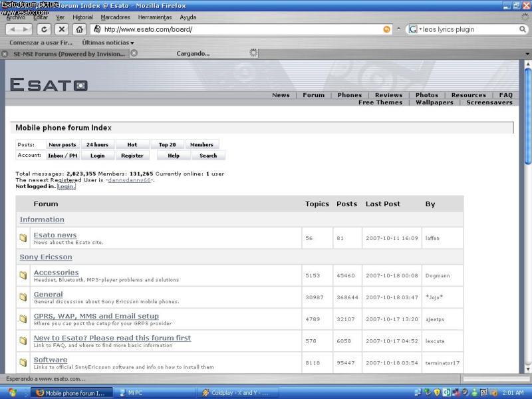Image resolution: width=532 pixels, height=399 pixels.
Task: Open the Ayuda menu
Action: [188, 17]
